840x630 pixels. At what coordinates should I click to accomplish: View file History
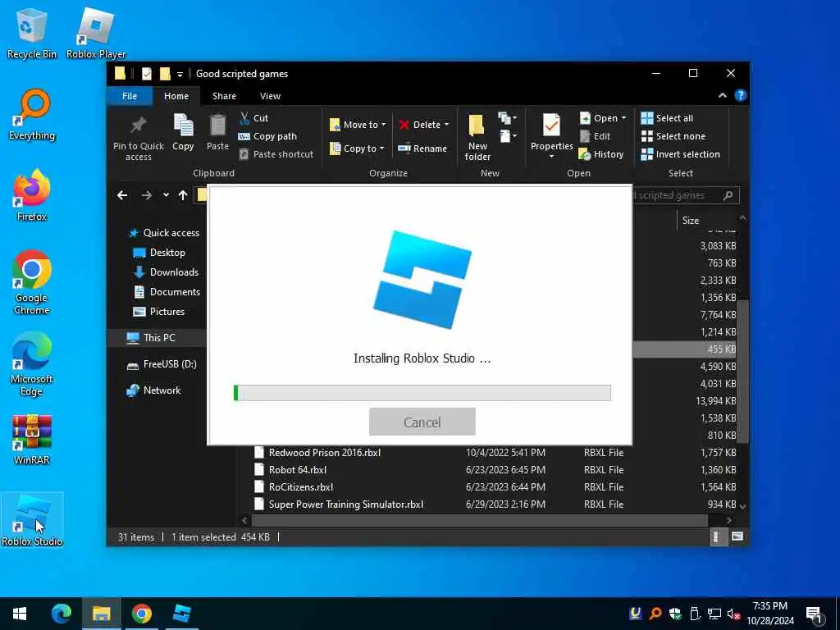tap(601, 154)
